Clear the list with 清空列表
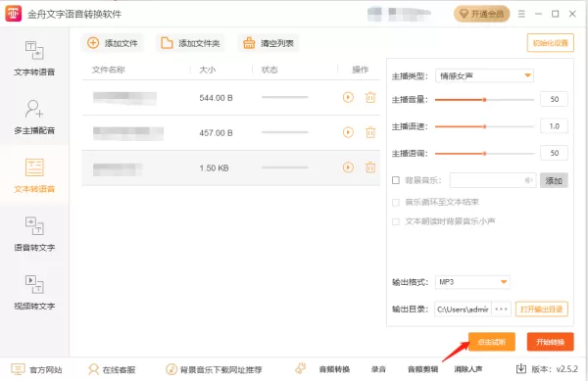588x381 pixels. pyautogui.click(x=269, y=43)
